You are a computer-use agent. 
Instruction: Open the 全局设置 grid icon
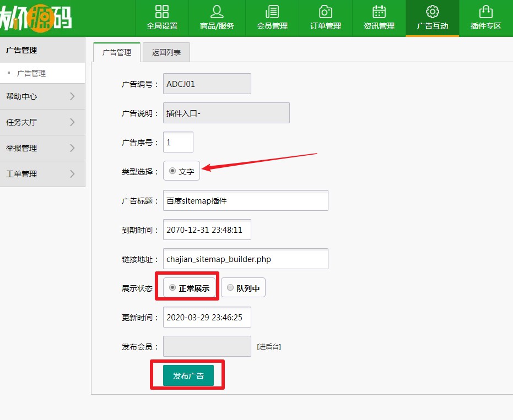[162, 12]
